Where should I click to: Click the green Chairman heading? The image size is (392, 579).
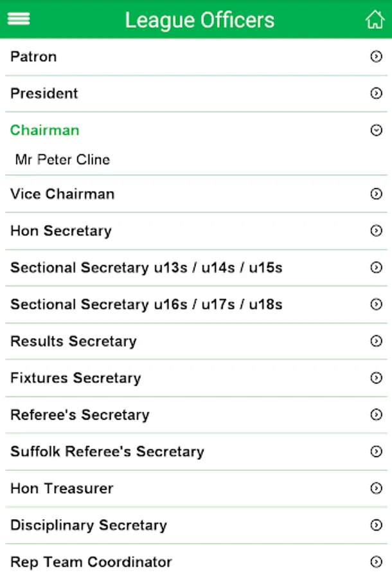click(45, 130)
